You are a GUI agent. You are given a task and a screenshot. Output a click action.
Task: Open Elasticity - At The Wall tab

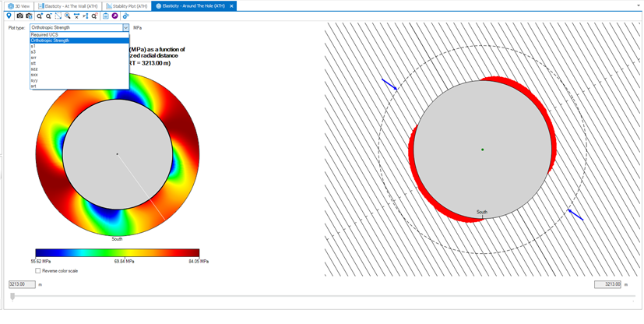tap(69, 5)
